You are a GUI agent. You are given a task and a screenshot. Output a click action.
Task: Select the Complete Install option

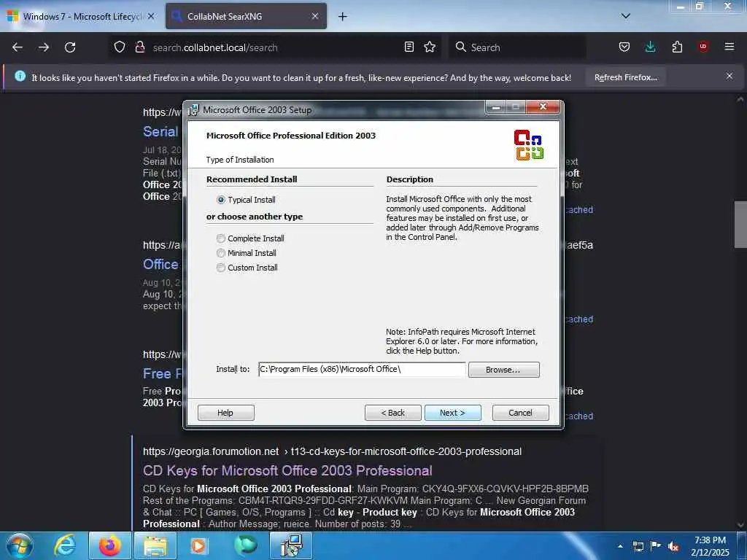(220, 238)
